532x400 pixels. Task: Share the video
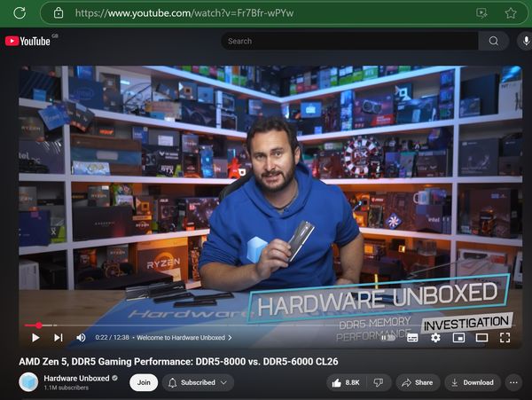[418, 382]
